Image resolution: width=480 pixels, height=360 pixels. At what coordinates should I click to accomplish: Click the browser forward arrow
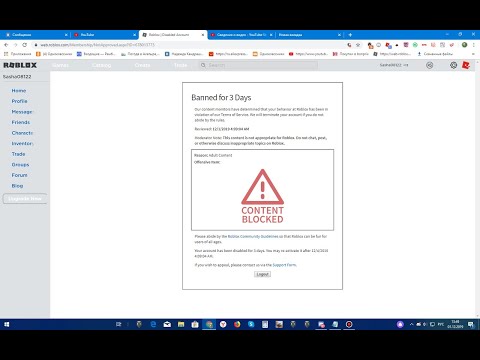(15, 45)
